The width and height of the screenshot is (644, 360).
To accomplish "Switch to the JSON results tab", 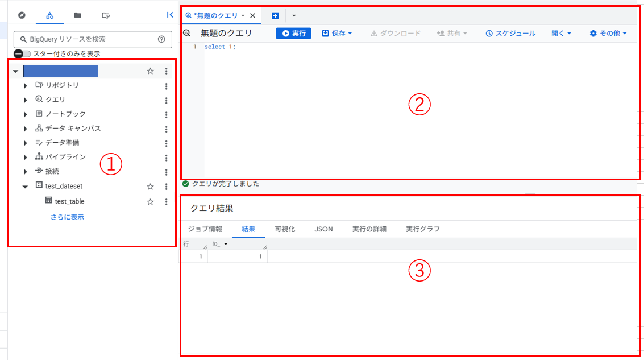I will point(323,229).
